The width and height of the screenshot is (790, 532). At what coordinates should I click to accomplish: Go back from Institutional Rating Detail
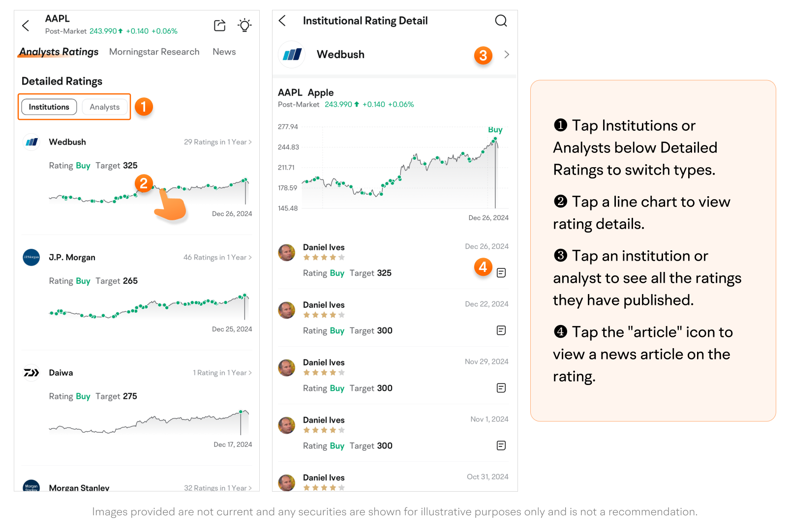click(282, 21)
